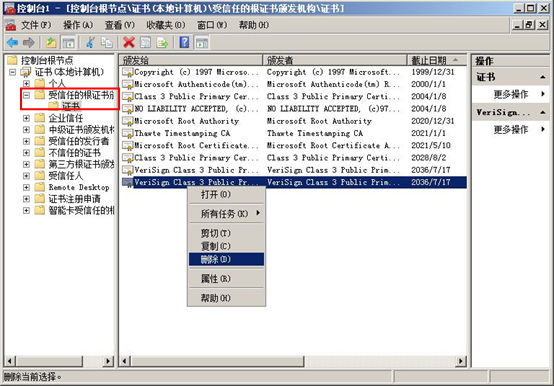Click the Forward arrow toolbar icon
The width and height of the screenshot is (554, 386).
coord(29,43)
